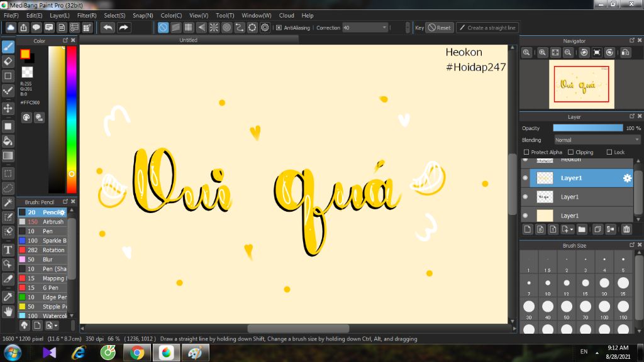Select the Lasso selection tool

point(8,188)
